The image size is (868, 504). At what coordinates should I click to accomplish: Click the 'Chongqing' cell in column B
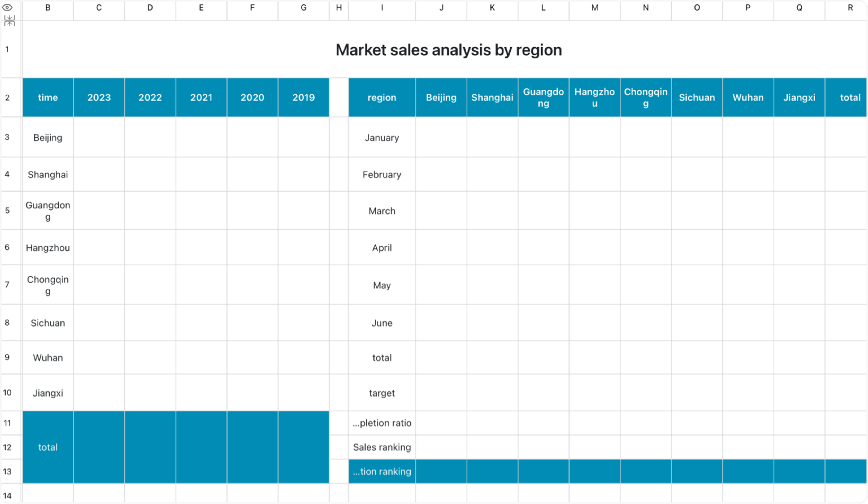click(48, 285)
